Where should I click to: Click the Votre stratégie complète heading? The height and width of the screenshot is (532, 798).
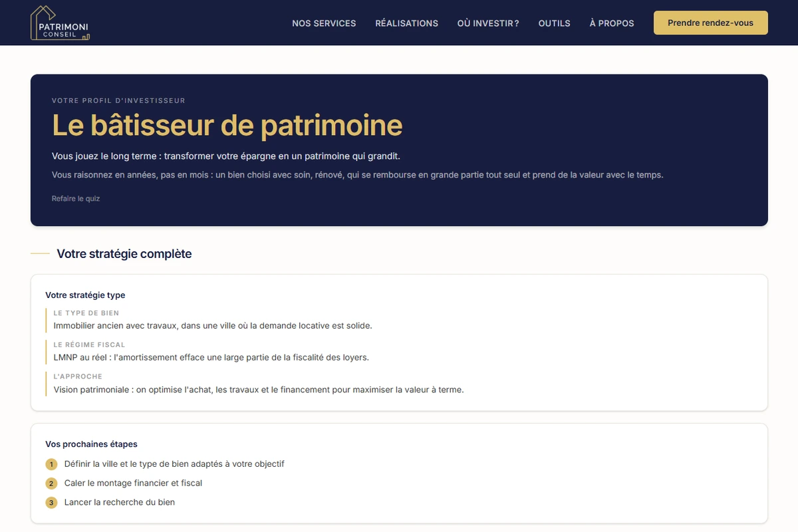124,253
